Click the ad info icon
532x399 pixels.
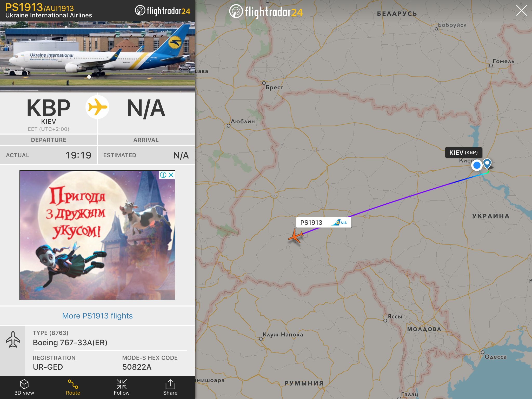point(163,175)
